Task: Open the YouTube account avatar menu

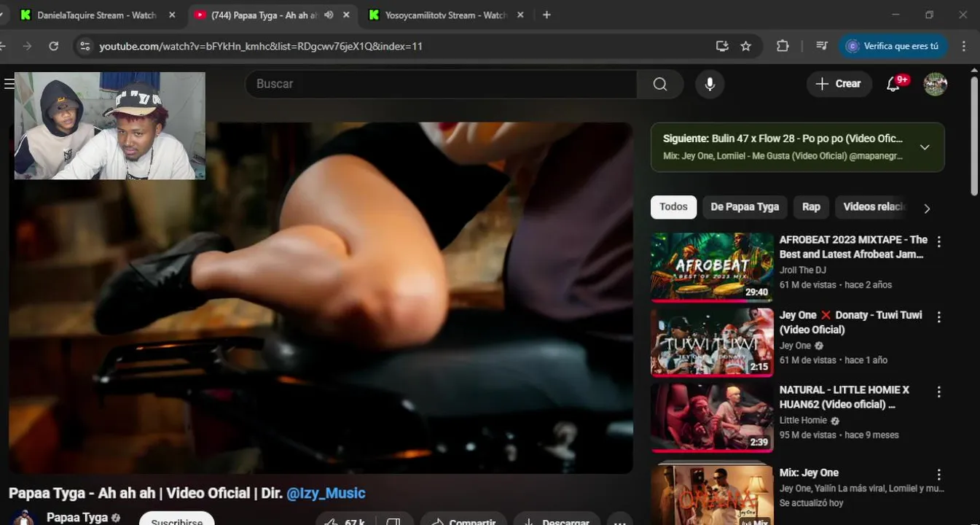Action: tap(936, 84)
